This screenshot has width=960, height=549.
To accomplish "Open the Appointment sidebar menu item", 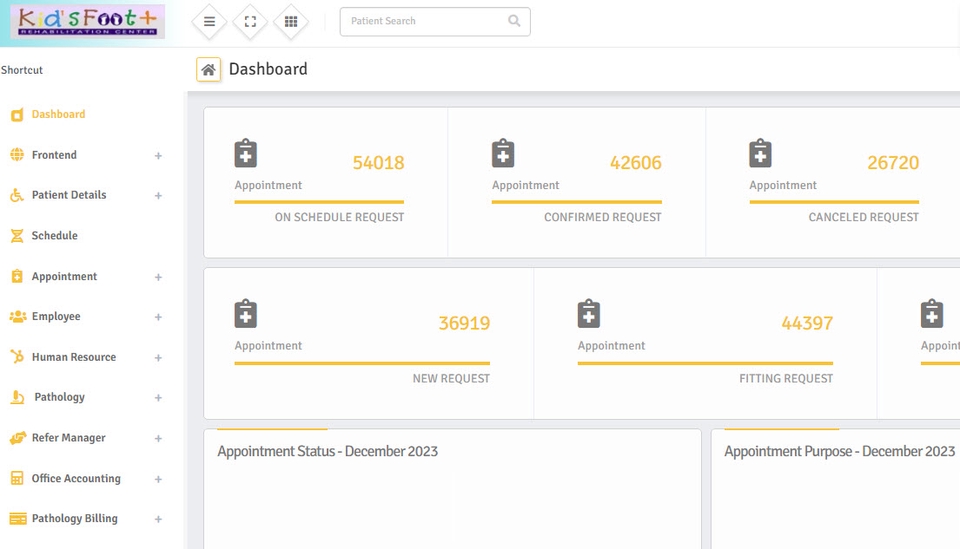I will click(x=64, y=277).
